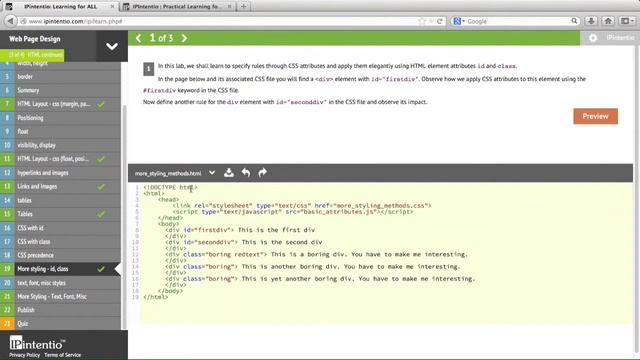Viewport: 640px width, 360px height.
Task: Open lesson 21 More Styling - Text, Font, Misc
Action: pos(60,296)
